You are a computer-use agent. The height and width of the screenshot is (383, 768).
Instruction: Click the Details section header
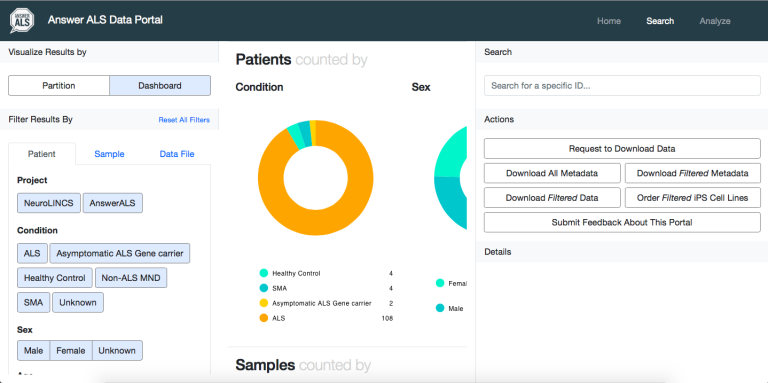pos(498,252)
